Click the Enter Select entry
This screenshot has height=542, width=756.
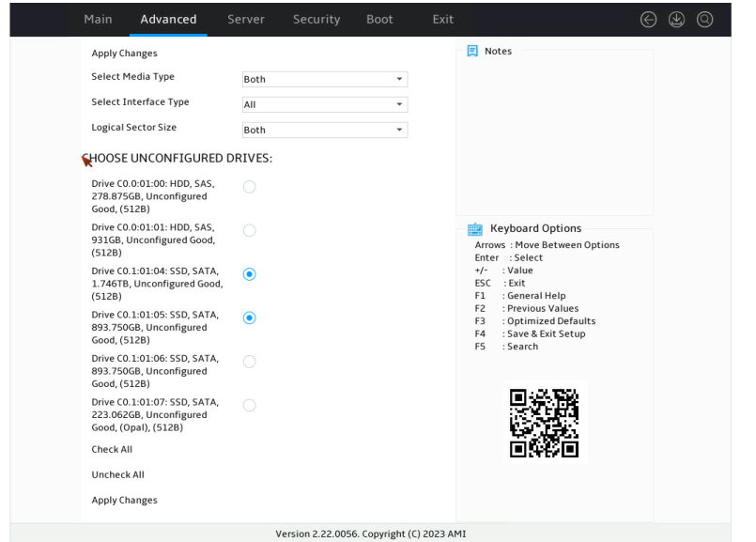click(x=509, y=258)
